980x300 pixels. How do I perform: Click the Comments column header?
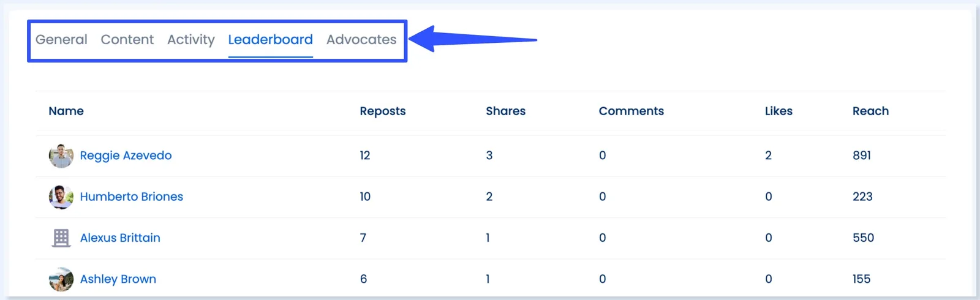coord(631,111)
